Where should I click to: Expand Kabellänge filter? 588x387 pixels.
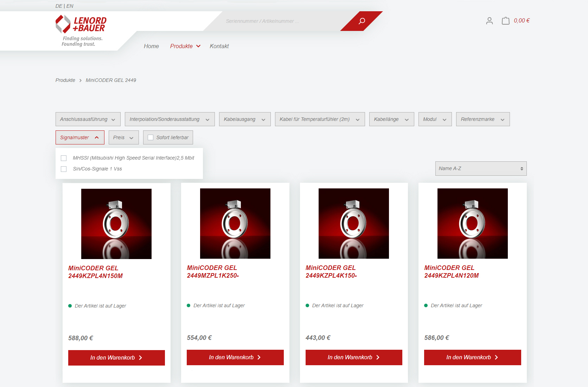pos(391,119)
